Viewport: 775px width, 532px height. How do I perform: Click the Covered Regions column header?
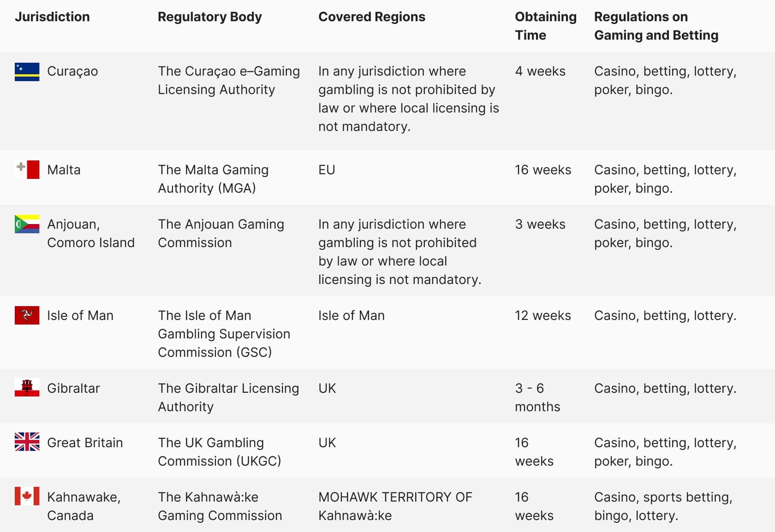(372, 17)
